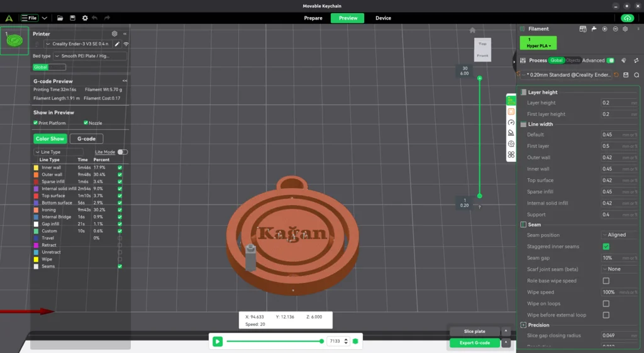Click the save project disk icon
This screenshot has height=353, width=644.
tap(73, 18)
